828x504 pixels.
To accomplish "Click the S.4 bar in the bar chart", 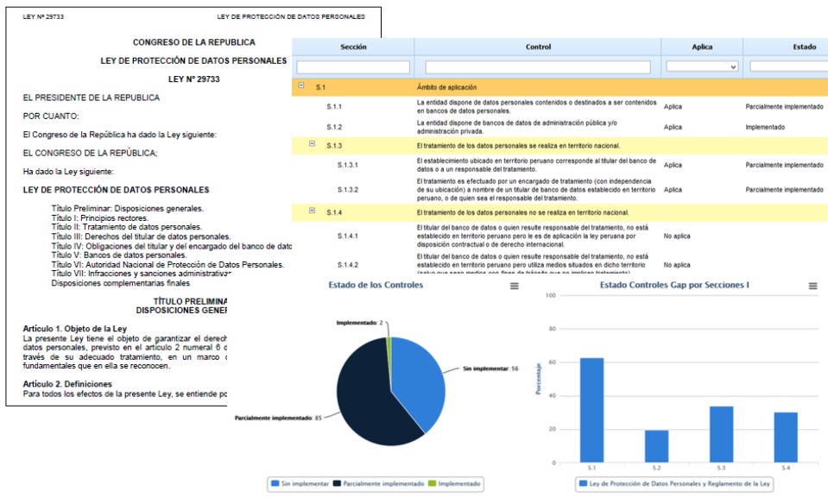I will coord(786,438).
